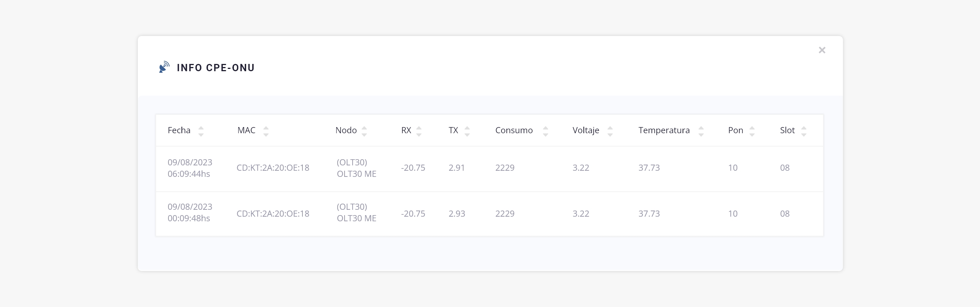Sort table by Consumo column arrows

(x=546, y=131)
